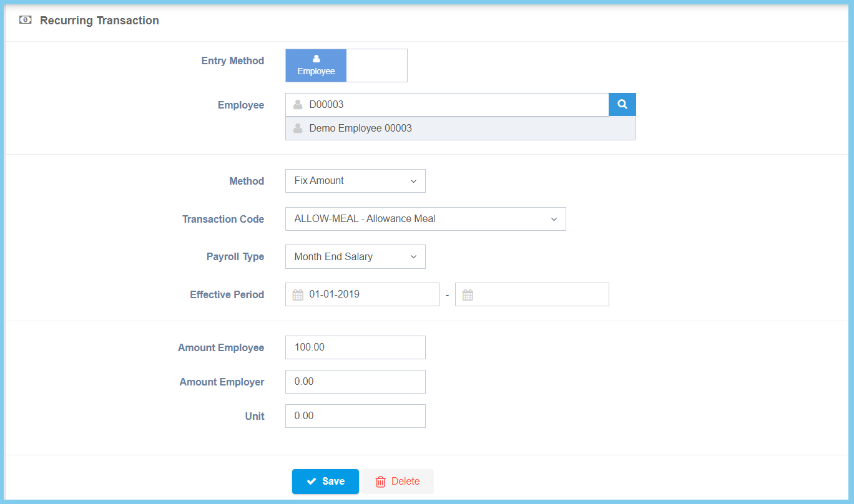Expand the Transaction Code dropdown

tap(425, 219)
